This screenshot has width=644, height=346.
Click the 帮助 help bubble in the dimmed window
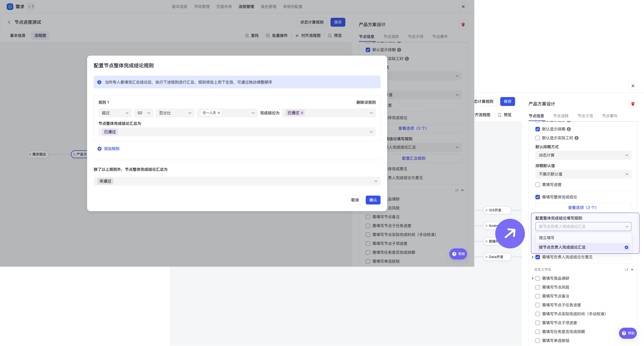point(458,254)
